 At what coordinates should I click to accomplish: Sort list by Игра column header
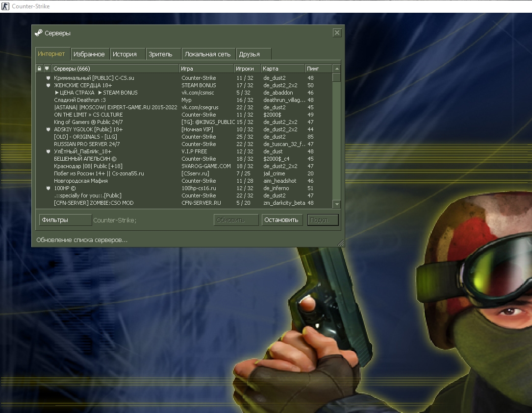[206, 69]
